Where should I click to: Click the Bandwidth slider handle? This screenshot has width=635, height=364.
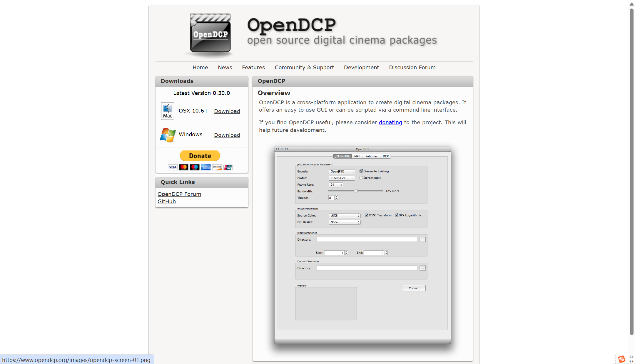tap(356, 191)
